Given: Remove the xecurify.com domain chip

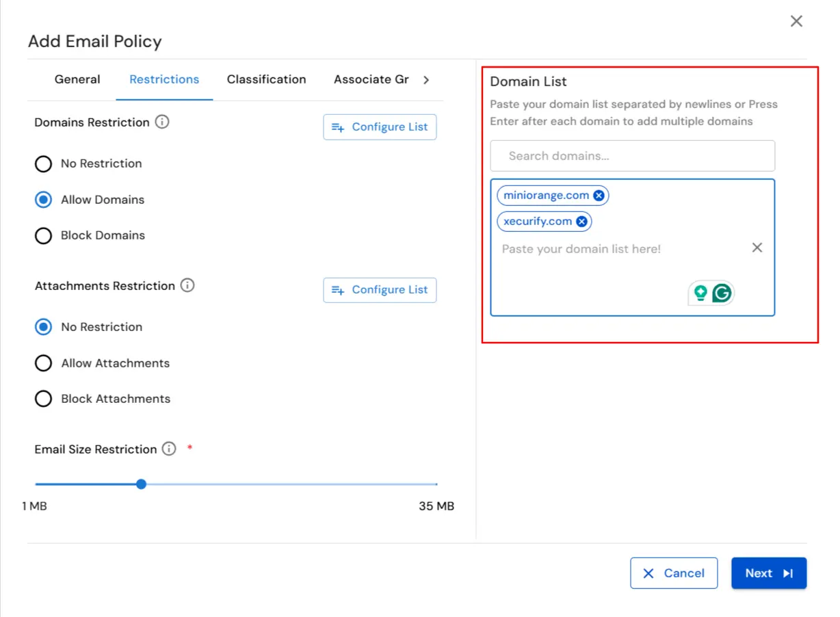Looking at the screenshot, I should tap(582, 221).
